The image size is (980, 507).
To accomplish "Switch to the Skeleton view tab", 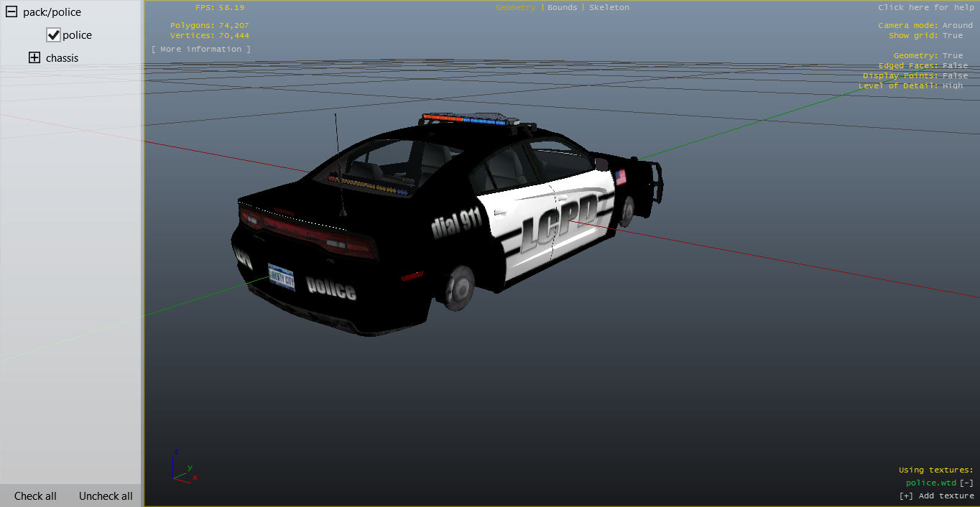I will [x=609, y=8].
